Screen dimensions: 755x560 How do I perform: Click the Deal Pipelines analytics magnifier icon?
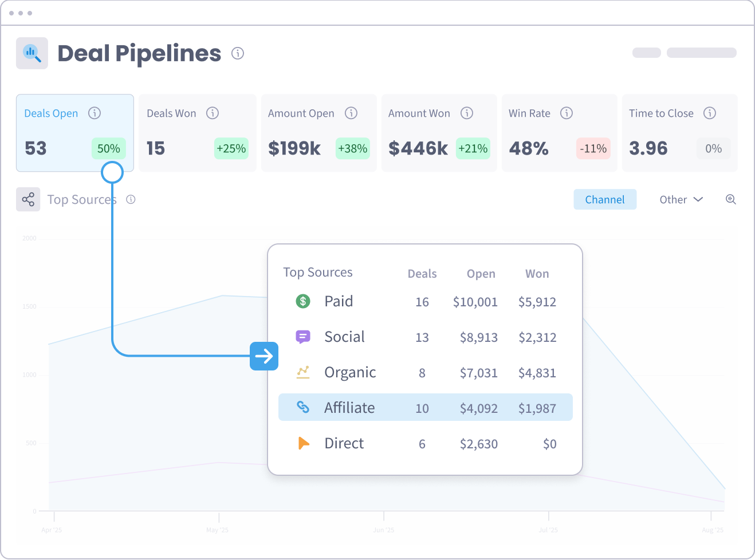pyautogui.click(x=32, y=53)
